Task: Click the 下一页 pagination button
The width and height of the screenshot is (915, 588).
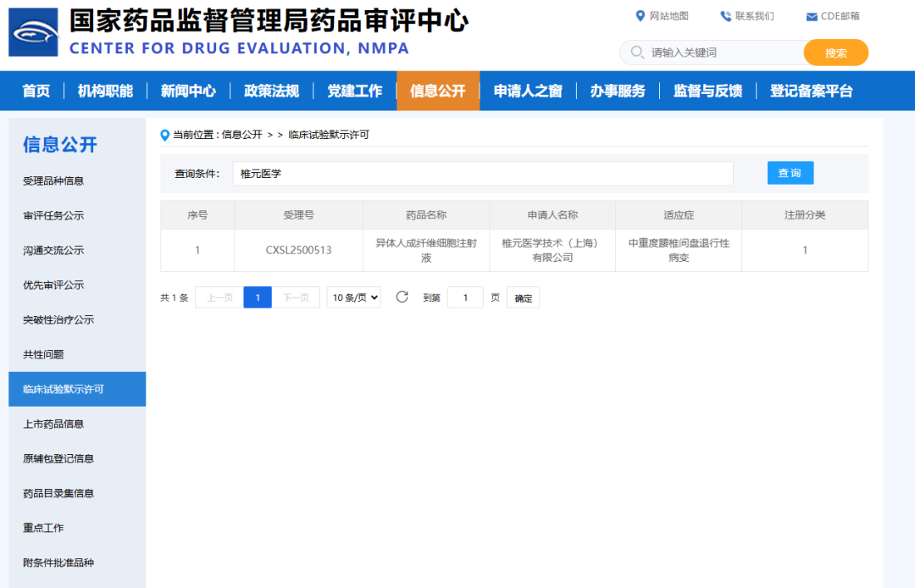Action: 296,297
